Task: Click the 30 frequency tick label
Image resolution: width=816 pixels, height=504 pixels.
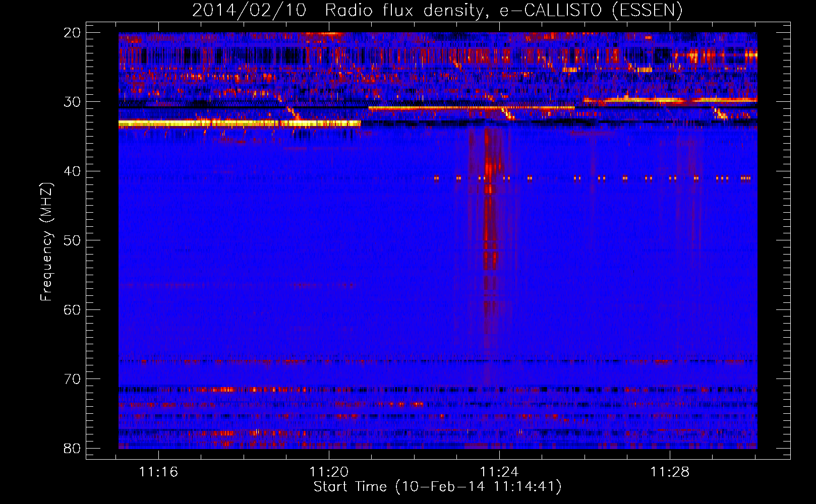Action: 73,102
